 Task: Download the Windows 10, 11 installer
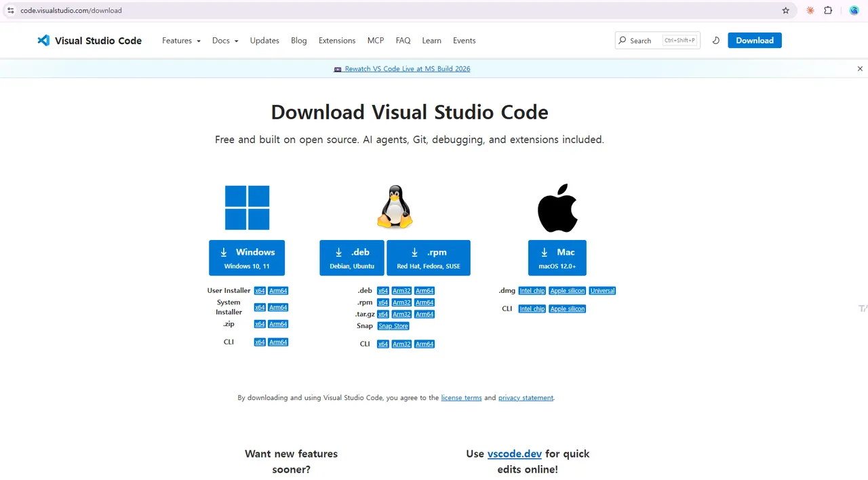pyautogui.click(x=247, y=258)
